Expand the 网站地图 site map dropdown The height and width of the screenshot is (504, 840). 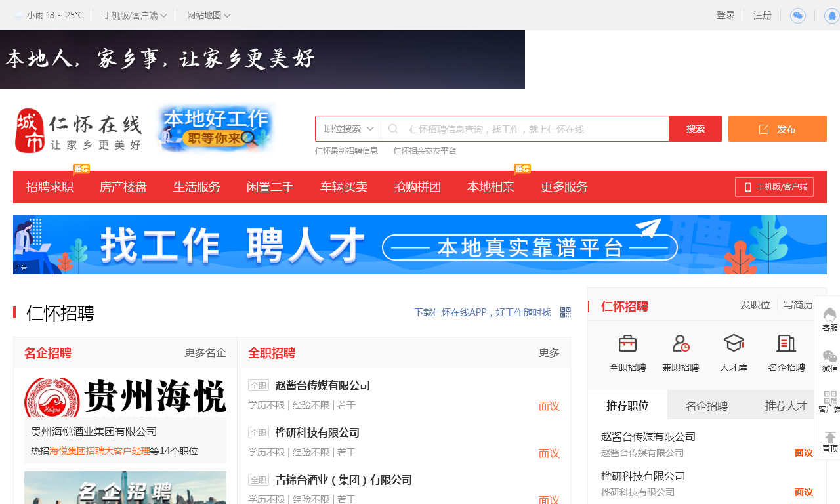point(209,15)
